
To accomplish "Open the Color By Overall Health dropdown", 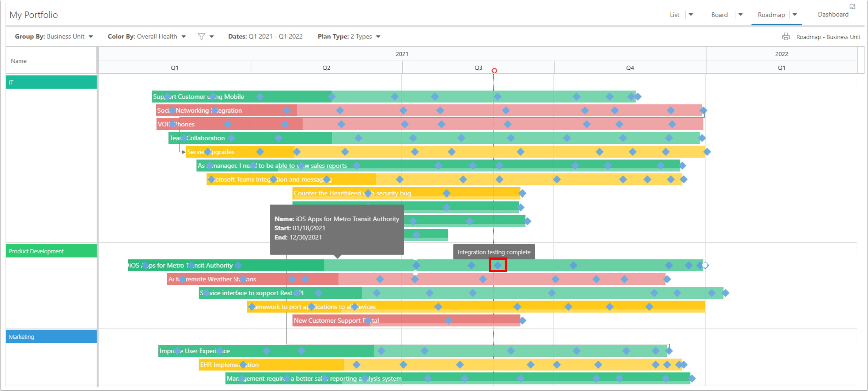I will click(147, 36).
